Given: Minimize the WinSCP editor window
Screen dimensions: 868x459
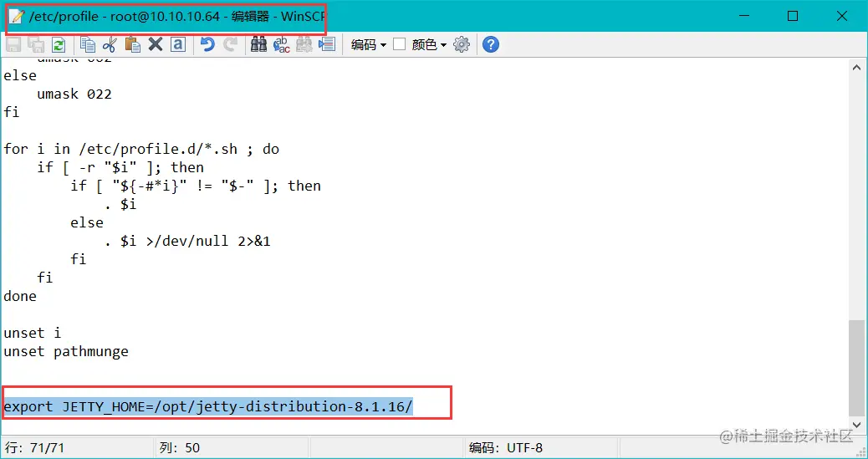Looking at the screenshot, I should point(743,16).
